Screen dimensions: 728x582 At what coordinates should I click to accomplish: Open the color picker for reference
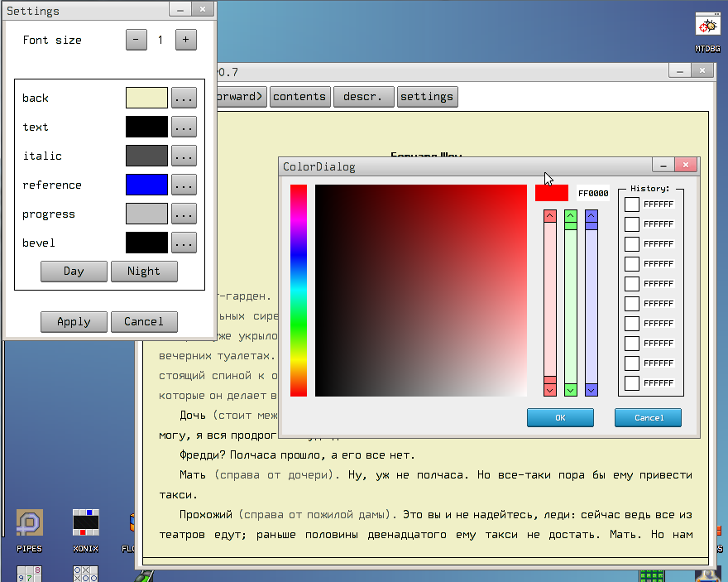(184, 184)
